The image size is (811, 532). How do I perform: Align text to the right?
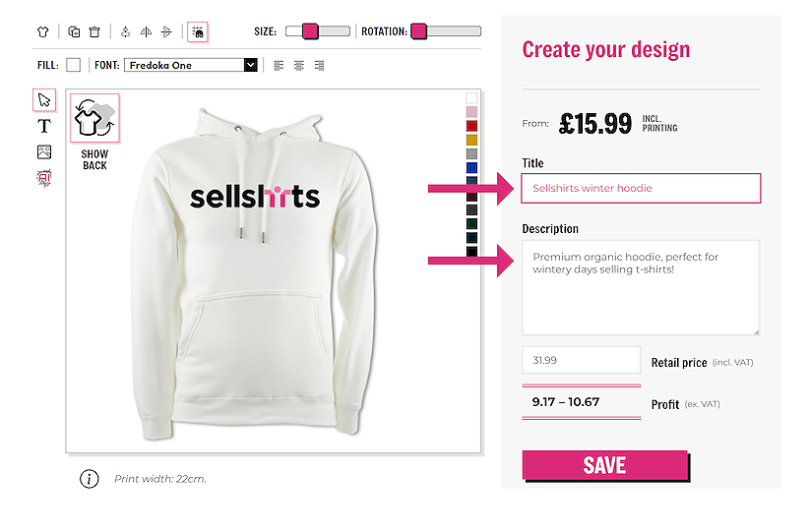[320, 65]
